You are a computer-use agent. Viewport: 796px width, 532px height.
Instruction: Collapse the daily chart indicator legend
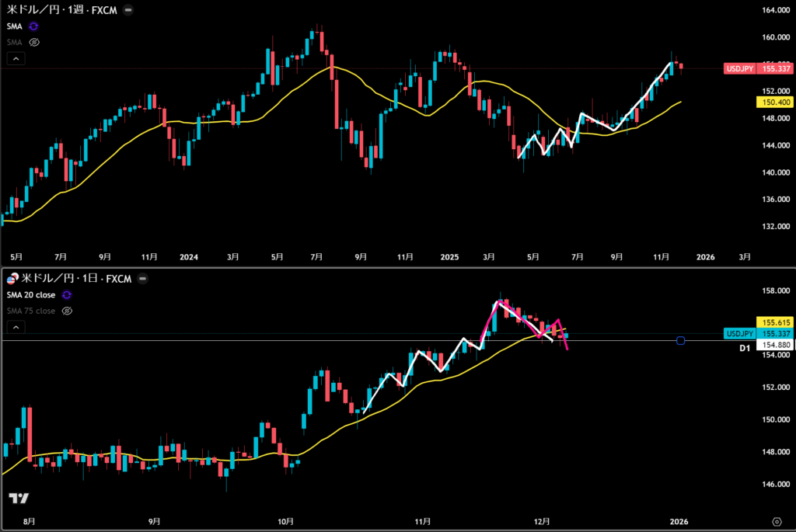16,327
